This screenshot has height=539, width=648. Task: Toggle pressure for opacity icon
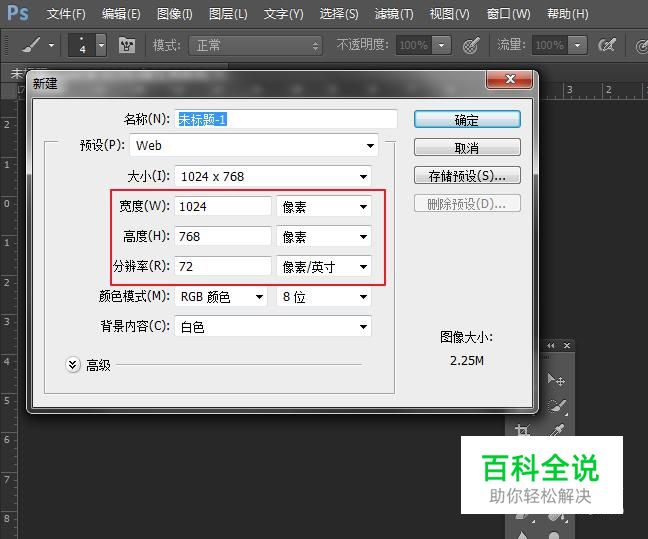point(471,45)
